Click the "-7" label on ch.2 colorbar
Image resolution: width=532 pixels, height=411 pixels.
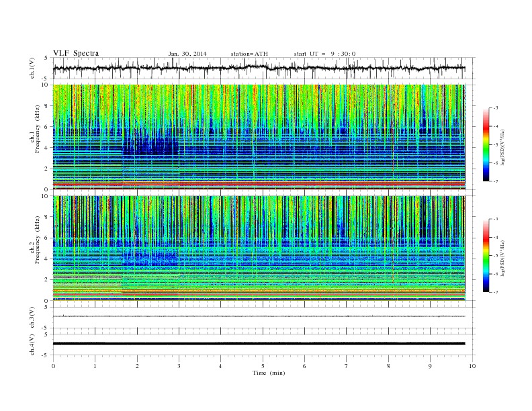(496, 292)
